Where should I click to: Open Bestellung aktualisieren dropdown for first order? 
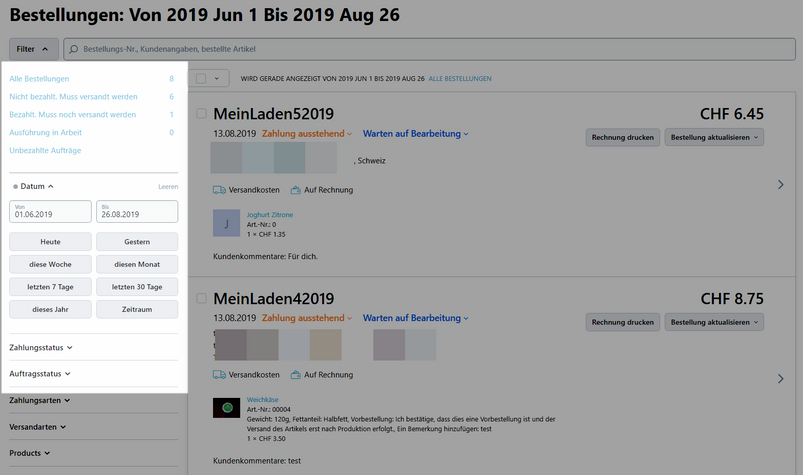point(714,137)
